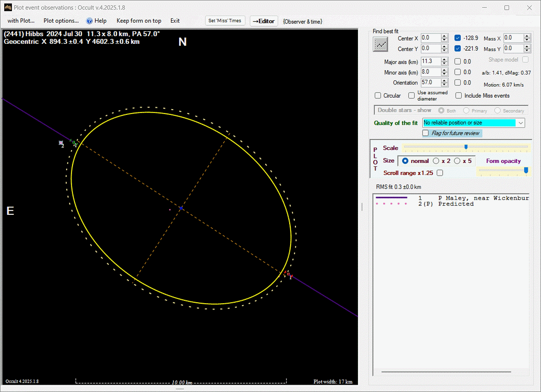
Task: Click the Set 'Miss' Times button
Action: (225, 21)
